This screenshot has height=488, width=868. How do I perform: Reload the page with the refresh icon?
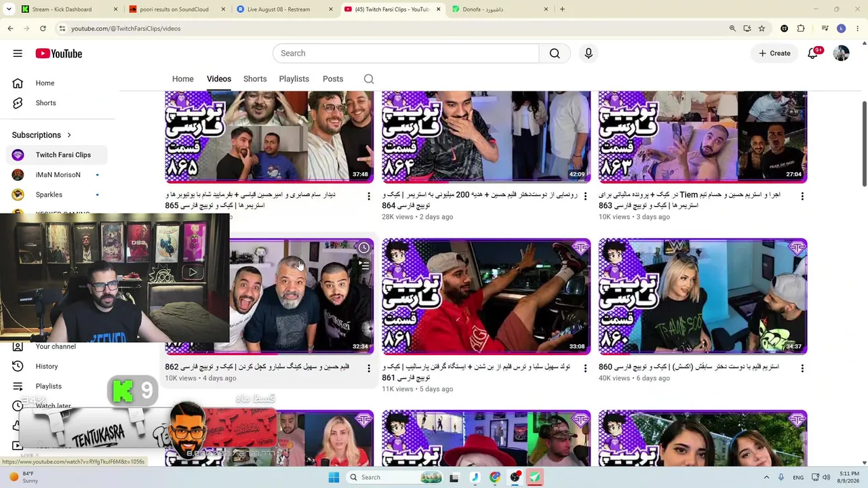coord(43,28)
